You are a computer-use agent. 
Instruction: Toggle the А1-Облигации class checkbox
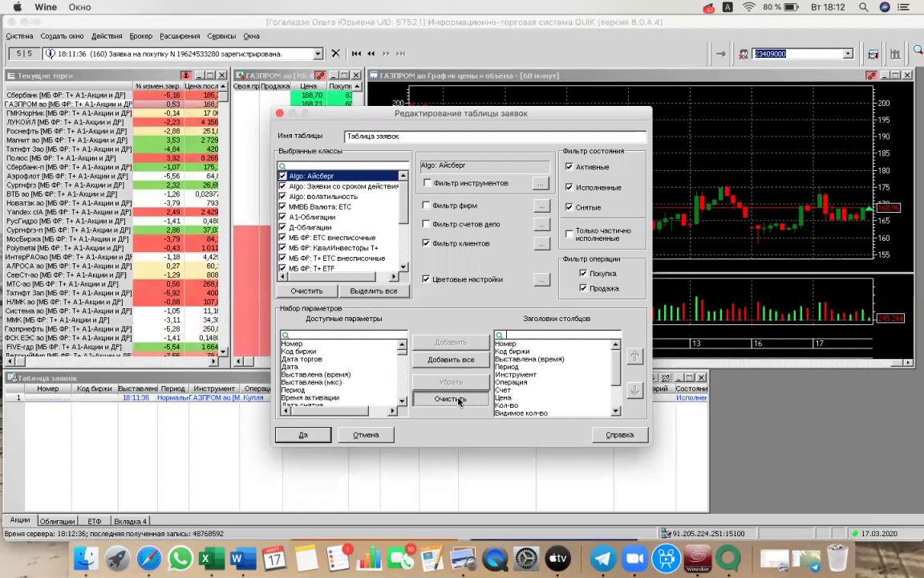(283, 217)
